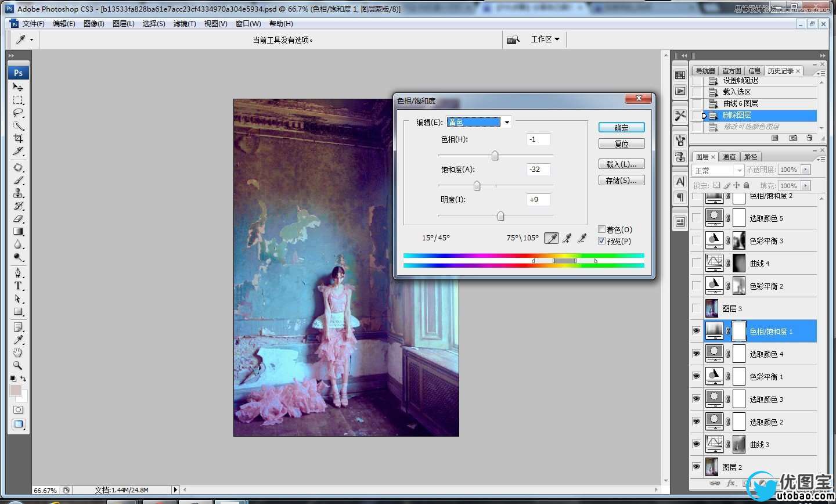Click the 色相 hue value input field
The width and height of the screenshot is (836, 504).
click(538, 139)
